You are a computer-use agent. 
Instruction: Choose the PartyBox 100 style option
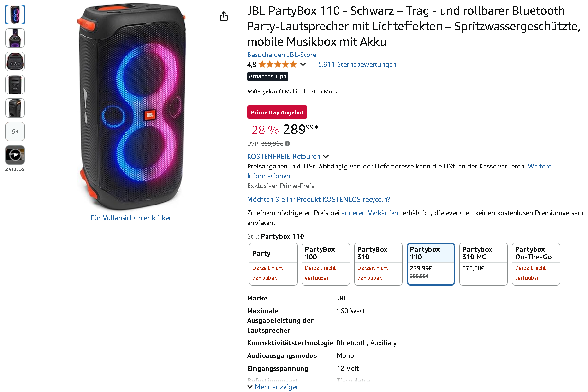[x=326, y=264]
